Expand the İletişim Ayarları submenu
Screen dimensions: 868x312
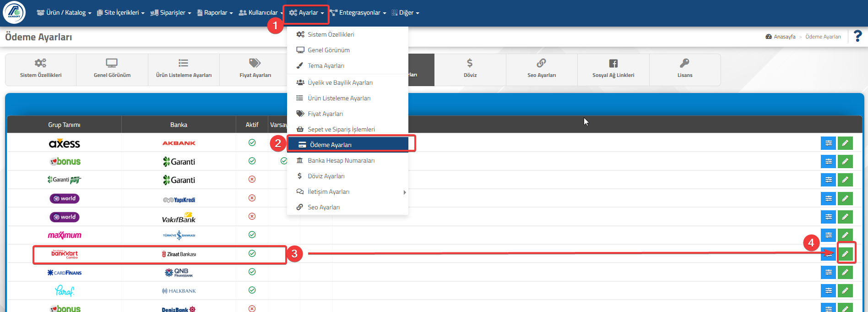coord(347,192)
